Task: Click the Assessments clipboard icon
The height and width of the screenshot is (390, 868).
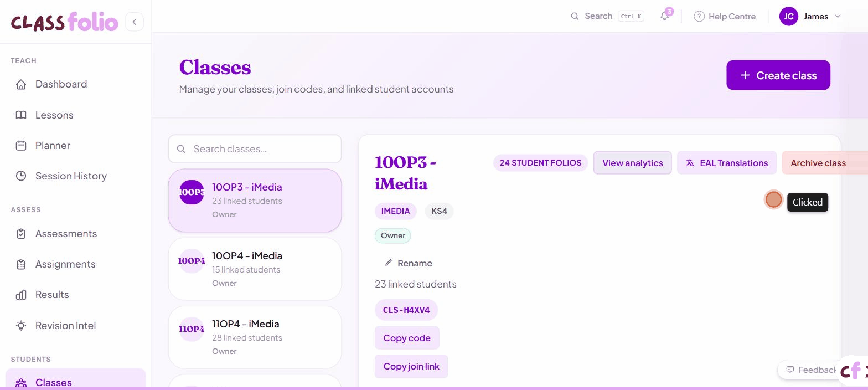Action: pyautogui.click(x=21, y=233)
